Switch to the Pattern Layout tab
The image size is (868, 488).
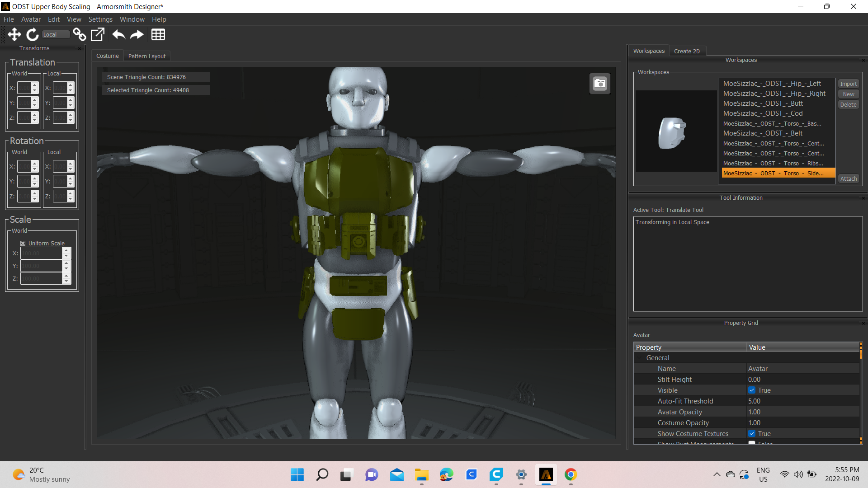146,56
